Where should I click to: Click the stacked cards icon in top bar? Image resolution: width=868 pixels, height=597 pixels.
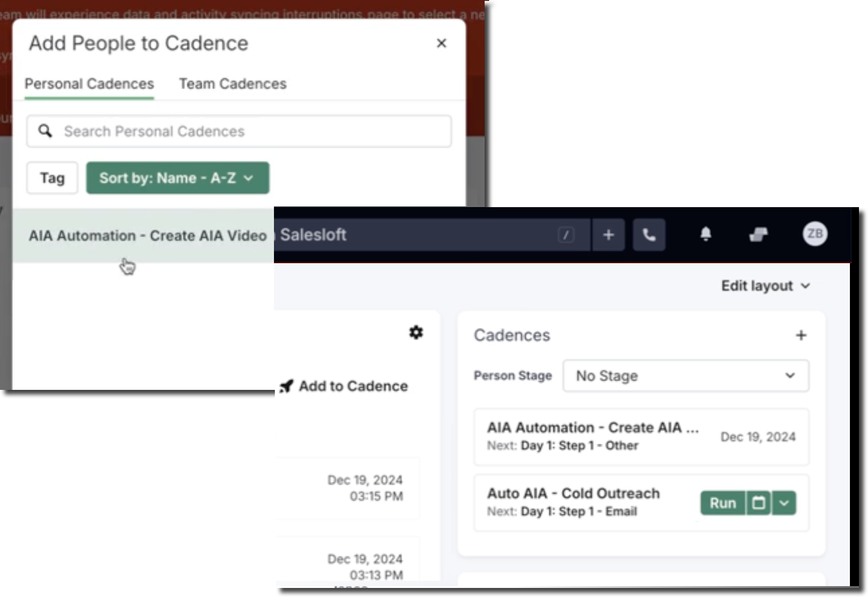tap(758, 234)
